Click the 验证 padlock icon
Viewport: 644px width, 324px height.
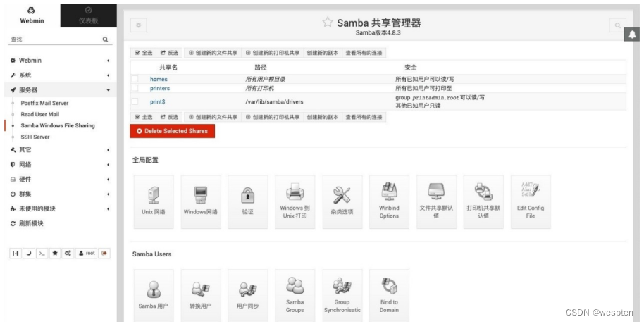tap(247, 199)
